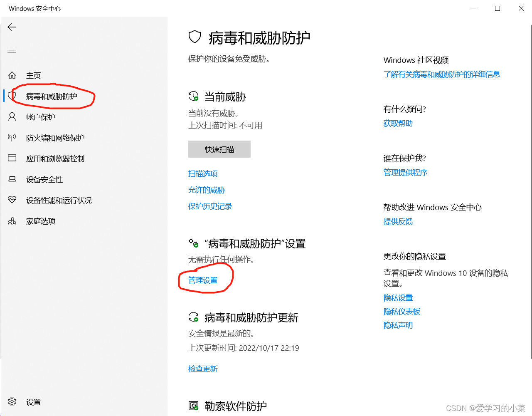Click the back arrow icon
This screenshot has width=532, height=416.
pos(12,27)
